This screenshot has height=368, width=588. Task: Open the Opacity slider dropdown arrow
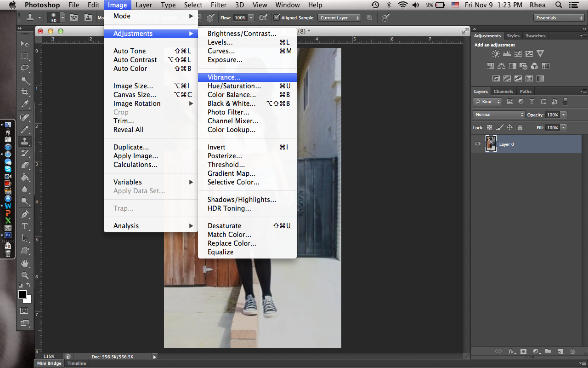(x=564, y=115)
